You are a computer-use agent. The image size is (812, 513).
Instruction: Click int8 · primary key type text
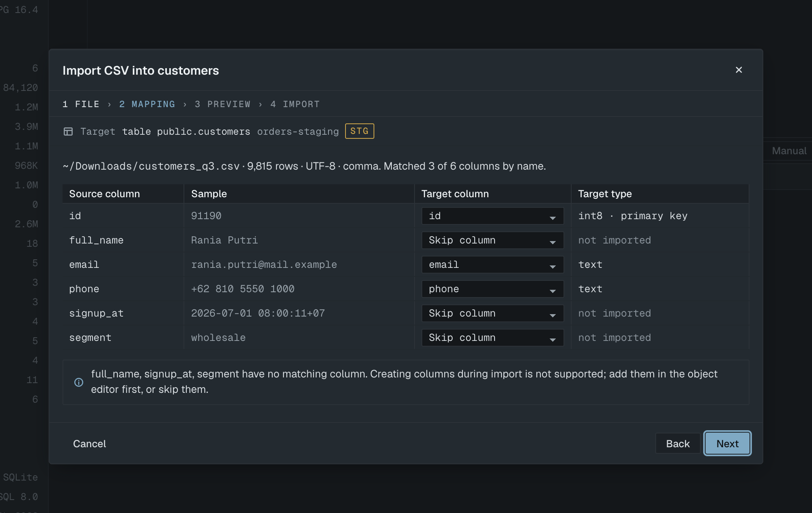tap(633, 216)
